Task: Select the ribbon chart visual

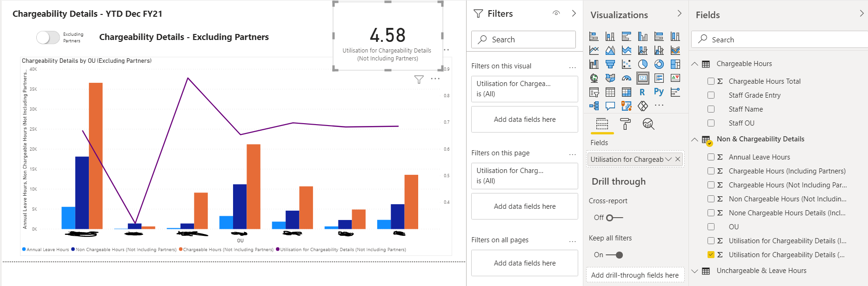Action: 675,50
